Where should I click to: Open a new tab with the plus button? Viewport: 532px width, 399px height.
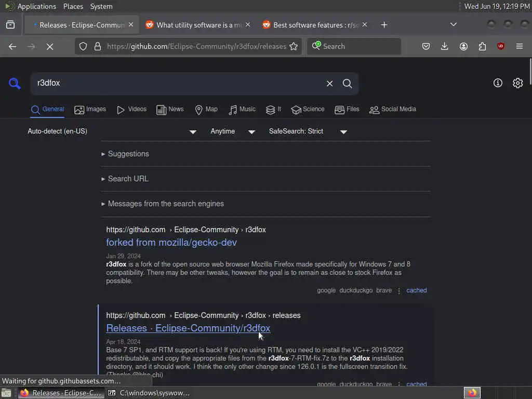[384, 25]
